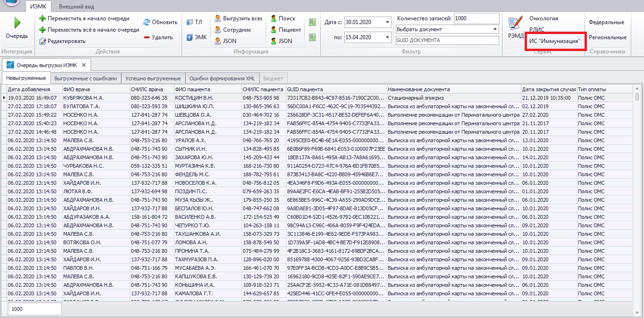644x318 pixels.
Task: Select the Поиск icon in Информация group
Action: coord(273,18)
